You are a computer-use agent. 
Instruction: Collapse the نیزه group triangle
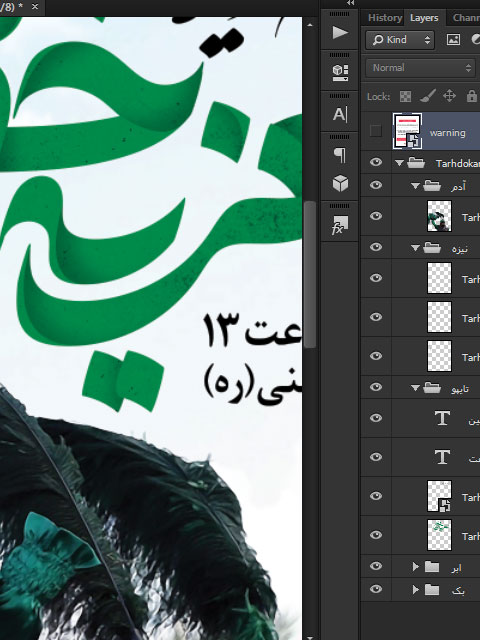tap(415, 248)
